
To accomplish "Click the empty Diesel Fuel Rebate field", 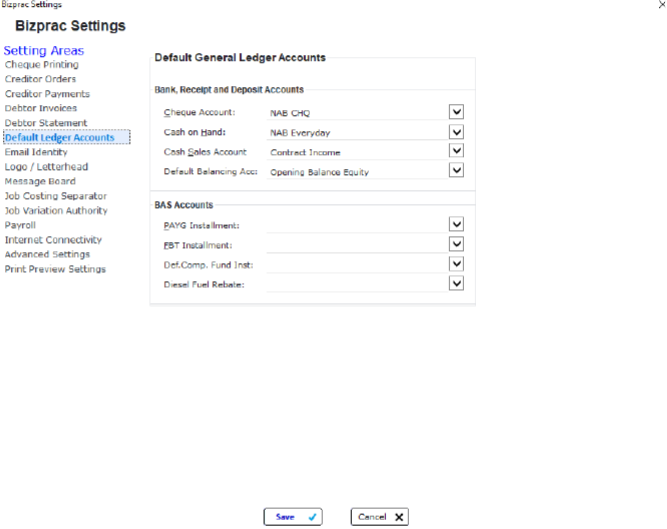I will click(357, 284).
